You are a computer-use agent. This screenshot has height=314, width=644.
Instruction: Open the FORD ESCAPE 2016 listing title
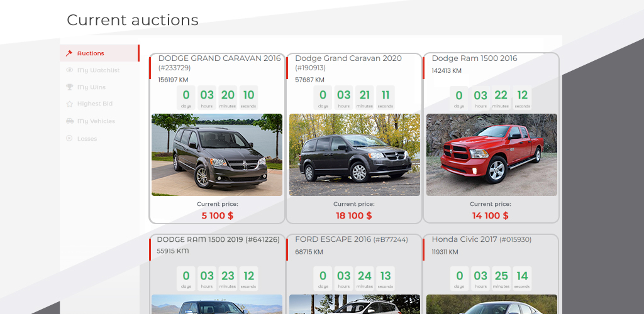click(x=352, y=239)
